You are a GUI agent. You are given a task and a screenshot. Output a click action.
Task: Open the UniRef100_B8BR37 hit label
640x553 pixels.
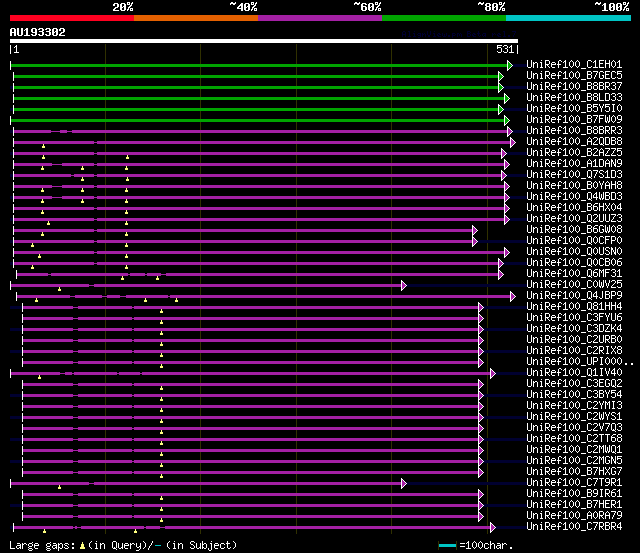tap(574, 87)
